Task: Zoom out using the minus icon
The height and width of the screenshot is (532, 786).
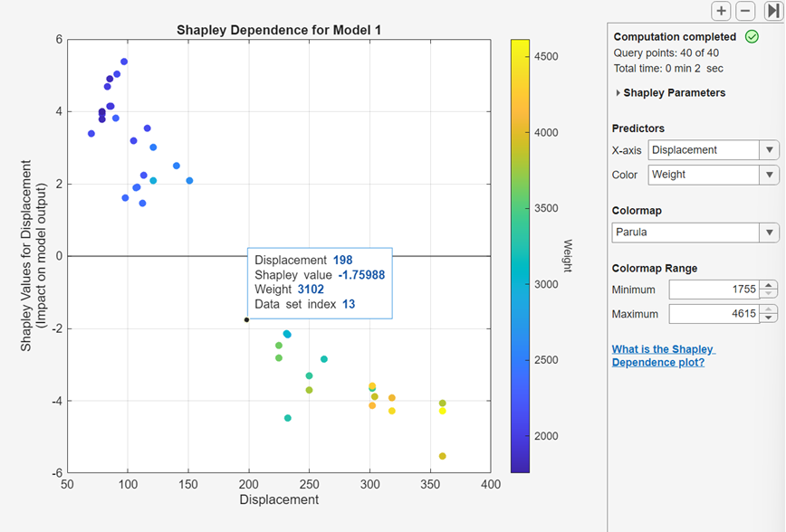Action: [744, 11]
